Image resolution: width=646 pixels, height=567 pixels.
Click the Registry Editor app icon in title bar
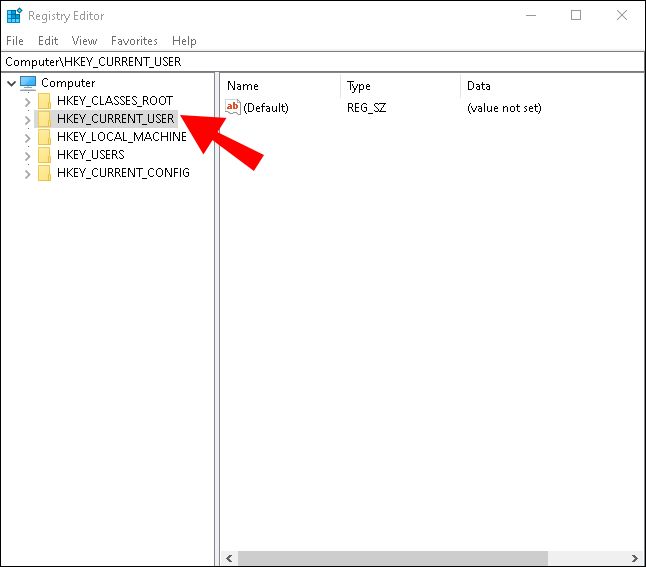click(x=14, y=15)
